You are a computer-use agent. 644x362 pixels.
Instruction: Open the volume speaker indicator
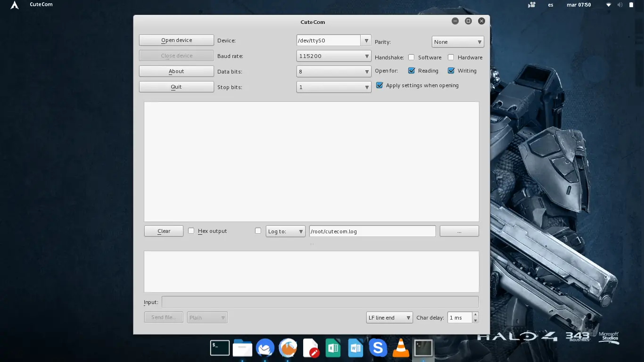pos(620,5)
